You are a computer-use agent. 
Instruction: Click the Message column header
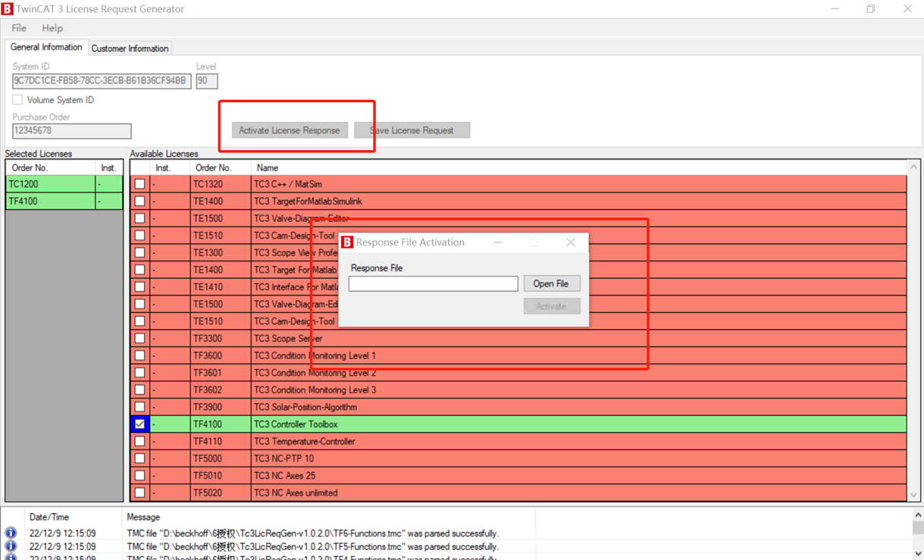328,517
